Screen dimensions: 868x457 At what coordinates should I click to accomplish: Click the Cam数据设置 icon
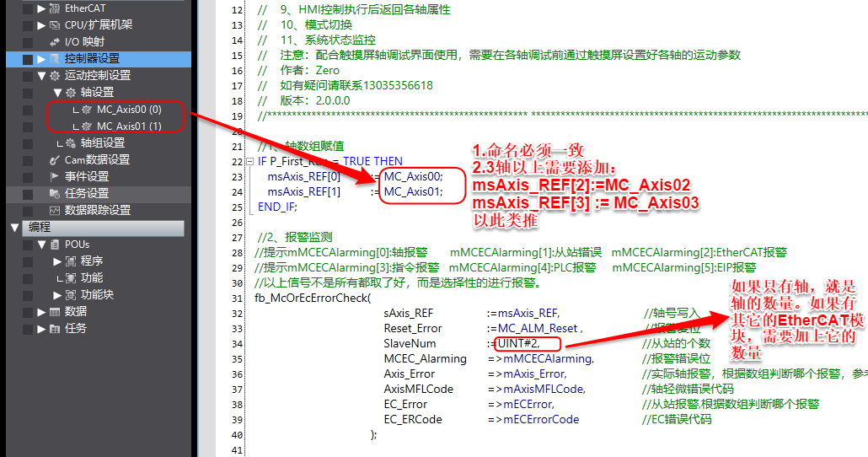click(56, 160)
